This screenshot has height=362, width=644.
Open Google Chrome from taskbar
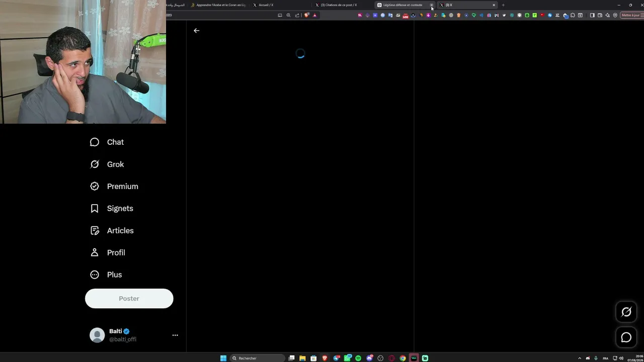[403, 358]
